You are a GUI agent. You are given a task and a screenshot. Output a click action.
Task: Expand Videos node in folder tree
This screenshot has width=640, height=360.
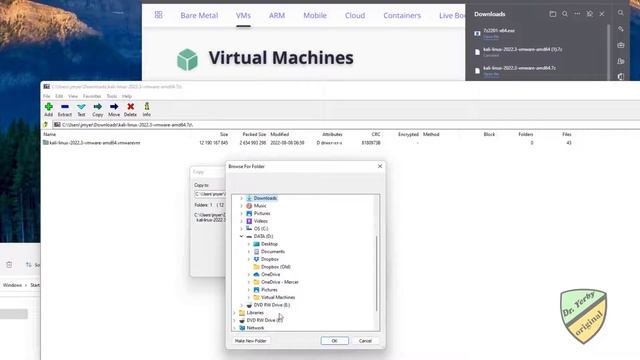[241, 221]
